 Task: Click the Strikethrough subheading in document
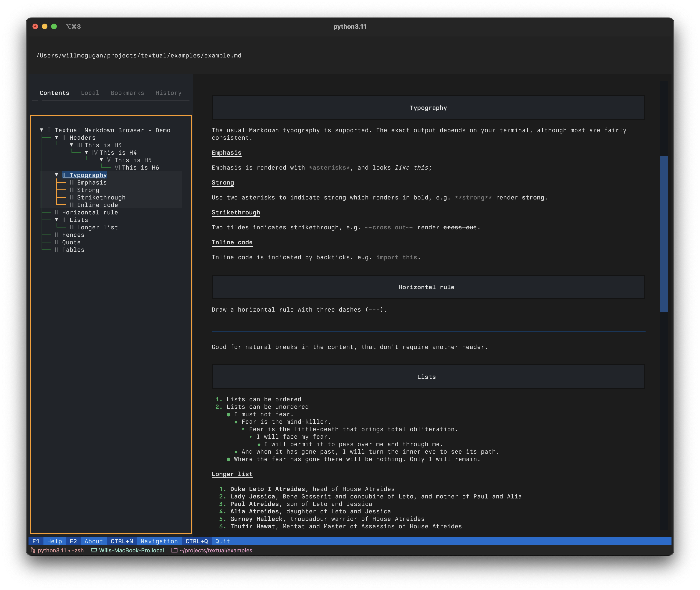click(236, 212)
